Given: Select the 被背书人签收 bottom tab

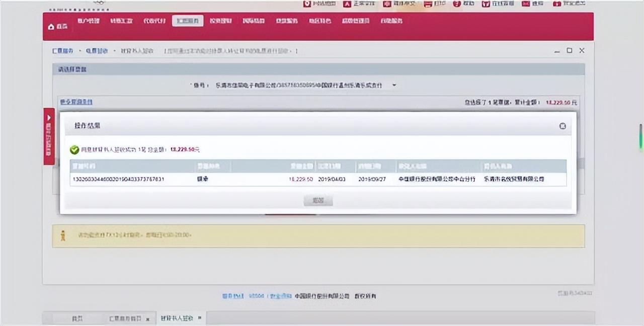Looking at the screenshot, I should (x=177, y=318).
